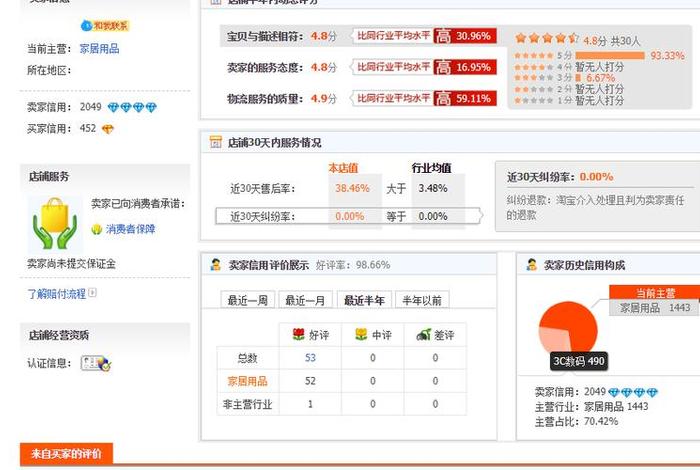Image resolution: width=700 pixels, height=470 pixels.
Task: Switch to the 最近半年 tab
Action: (364, 300)
